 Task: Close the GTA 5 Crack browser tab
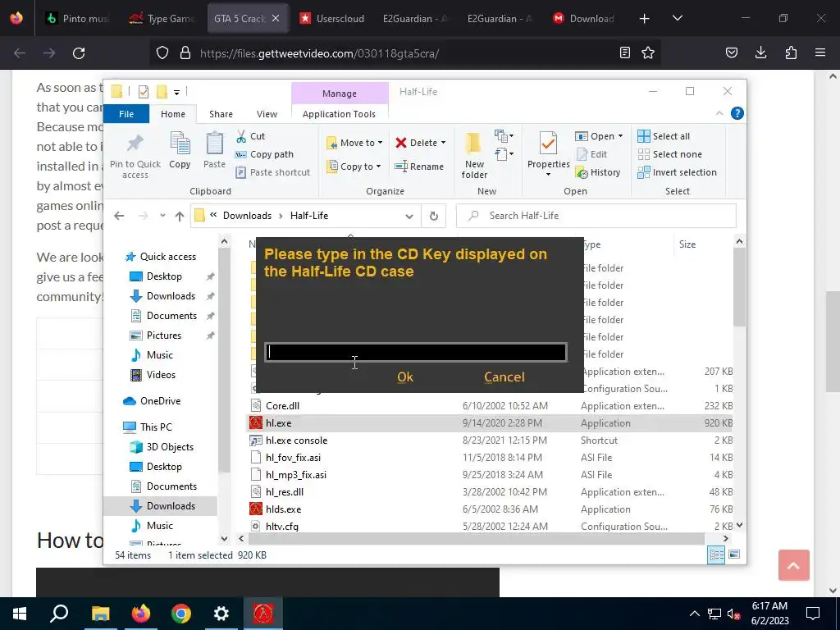point(276,18)
